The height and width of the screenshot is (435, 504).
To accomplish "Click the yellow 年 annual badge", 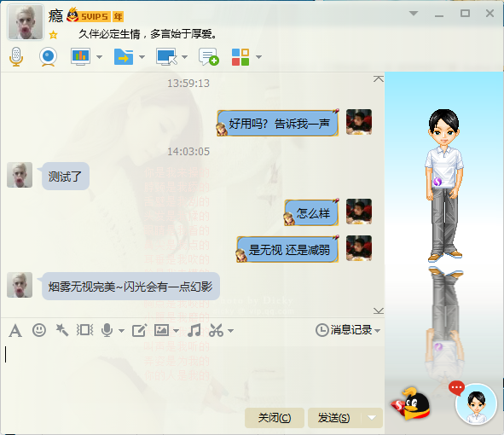I will [x=118, y=16].
